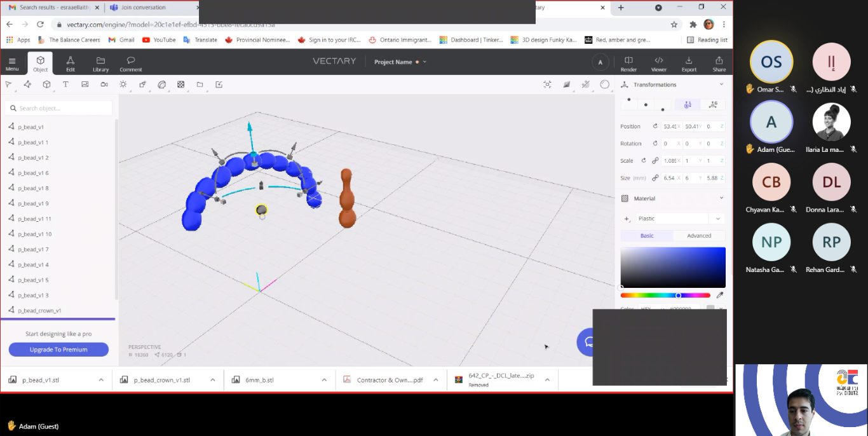
Task: Click the Search object field
Action: tap(58, 108)
